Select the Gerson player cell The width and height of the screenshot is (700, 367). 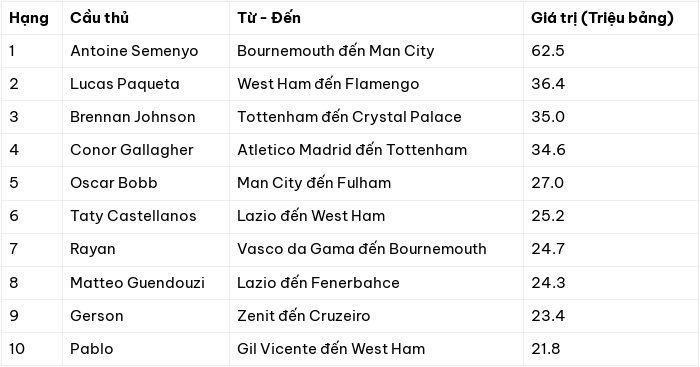point(146,316)
